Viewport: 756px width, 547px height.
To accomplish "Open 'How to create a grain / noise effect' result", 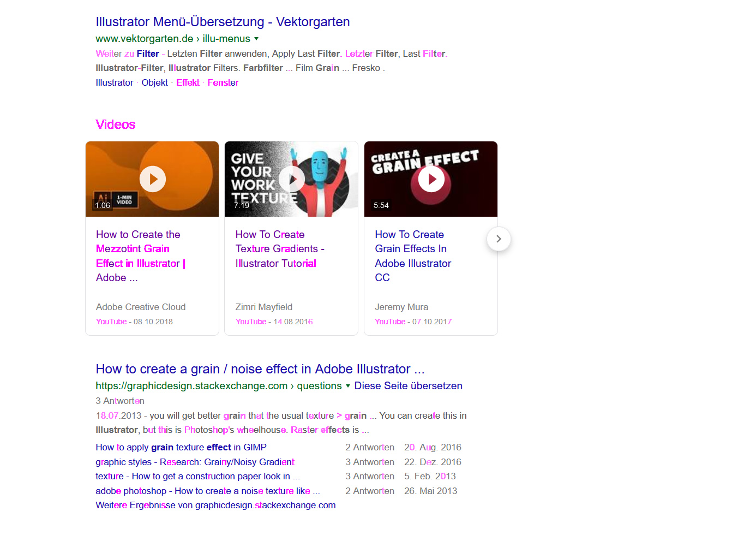I will (x=260, y=369).
